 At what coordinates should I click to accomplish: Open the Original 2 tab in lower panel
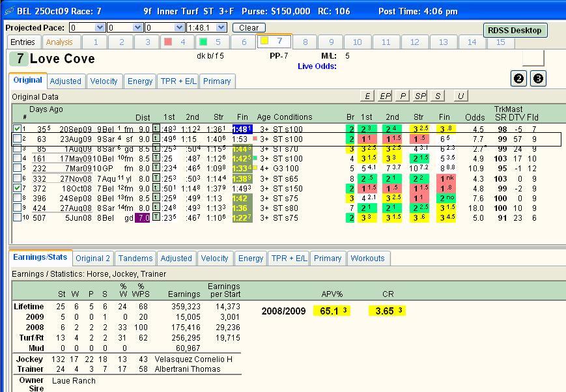(92, 259)
